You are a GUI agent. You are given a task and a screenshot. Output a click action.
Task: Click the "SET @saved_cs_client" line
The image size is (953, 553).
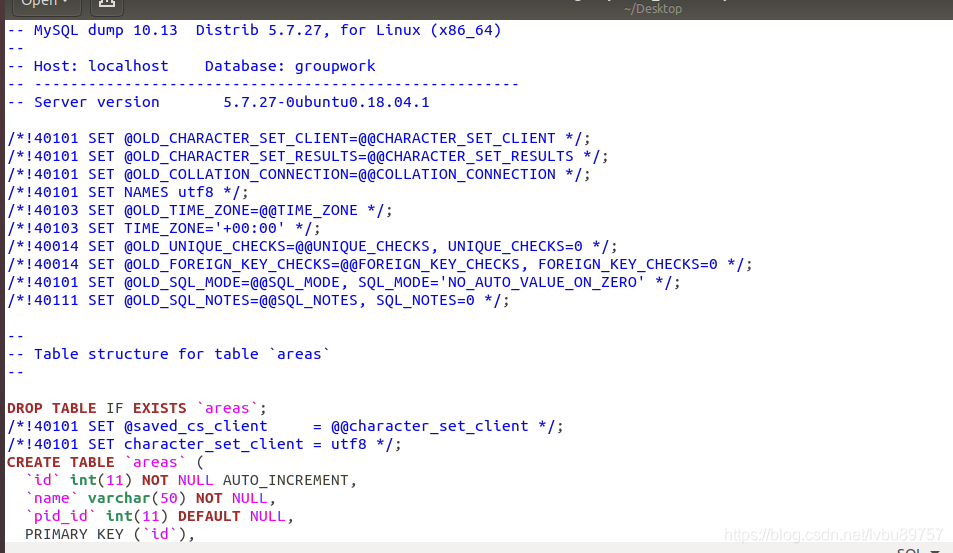(285, 427)
